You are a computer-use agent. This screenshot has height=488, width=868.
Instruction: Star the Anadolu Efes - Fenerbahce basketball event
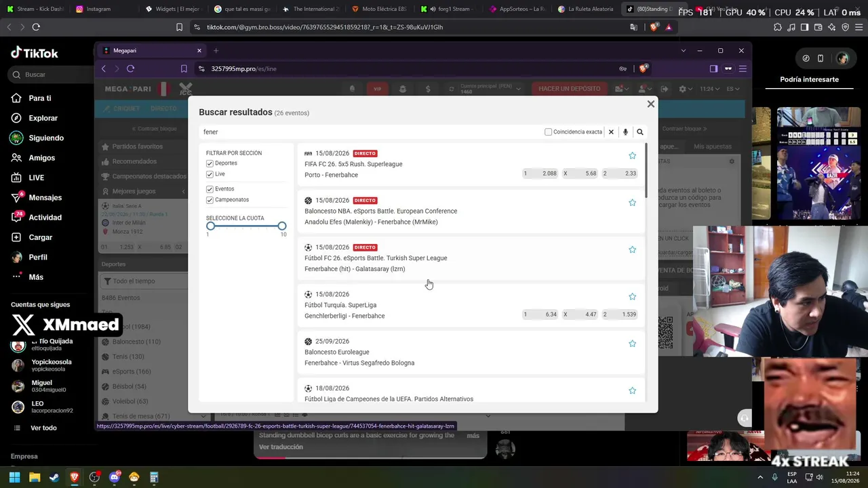(x=632, y=203)
